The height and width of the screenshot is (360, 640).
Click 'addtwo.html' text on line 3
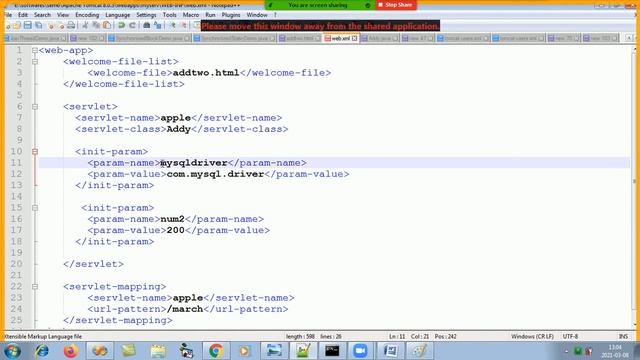pos(206,73)
